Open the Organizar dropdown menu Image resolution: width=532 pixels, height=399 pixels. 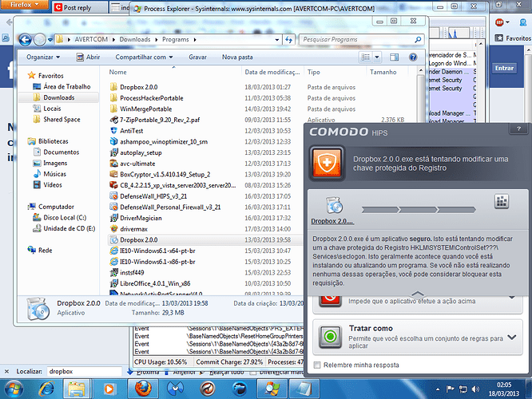pyautogui.click(x=43, y=57)
